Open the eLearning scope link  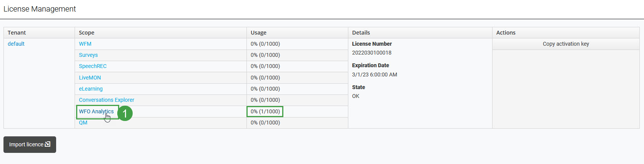[91, 89]
